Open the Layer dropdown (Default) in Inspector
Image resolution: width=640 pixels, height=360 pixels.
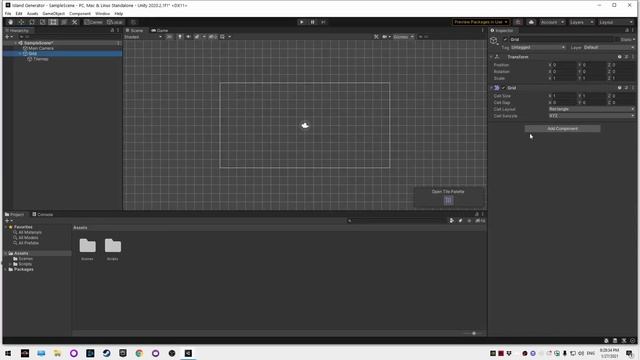pos(609,47)
